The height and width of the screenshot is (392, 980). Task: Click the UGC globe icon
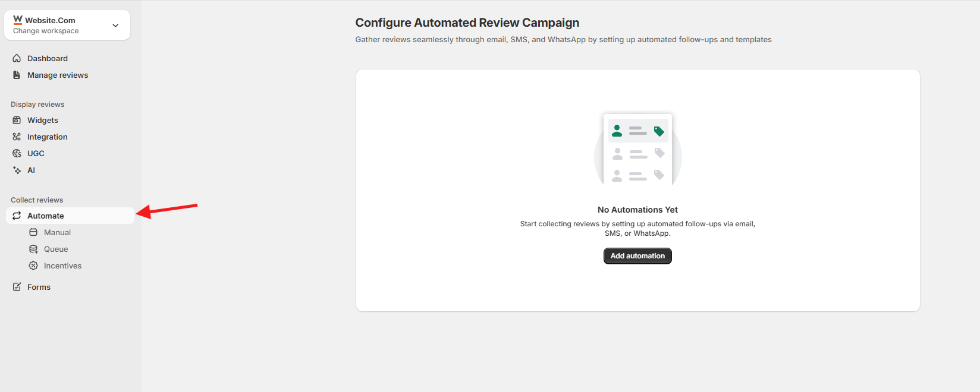click(x=17, y=153)
